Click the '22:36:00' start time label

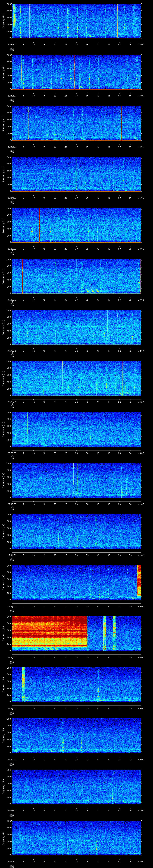point(12,300)
